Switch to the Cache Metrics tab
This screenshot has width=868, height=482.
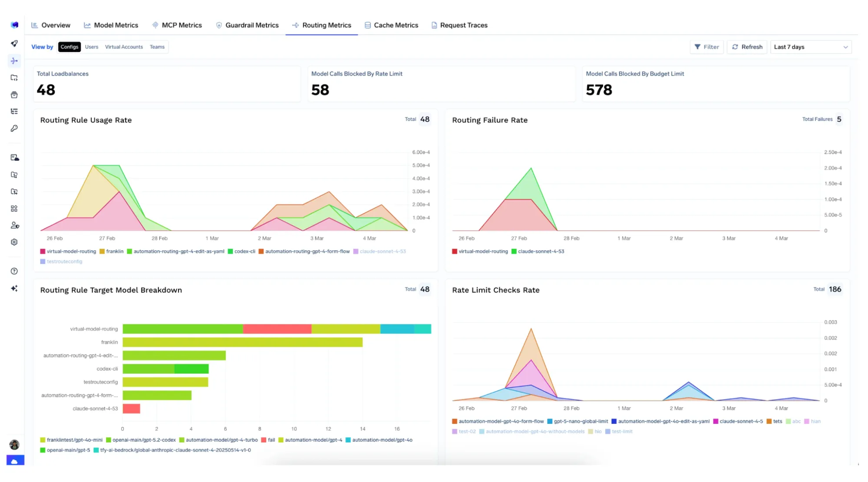391,25
